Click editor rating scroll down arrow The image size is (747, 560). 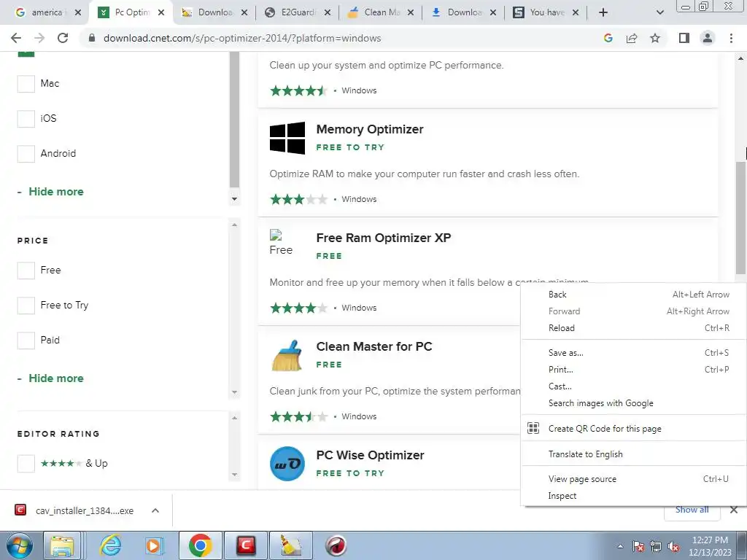click(234, 474)
